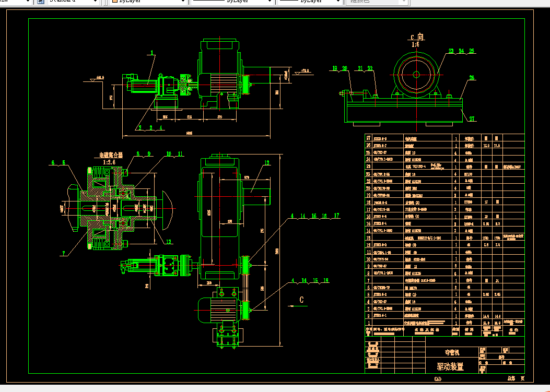Screen dimensions: 550x392
Task: Select the 电磁离合器 detail view title
Action: 111,155
